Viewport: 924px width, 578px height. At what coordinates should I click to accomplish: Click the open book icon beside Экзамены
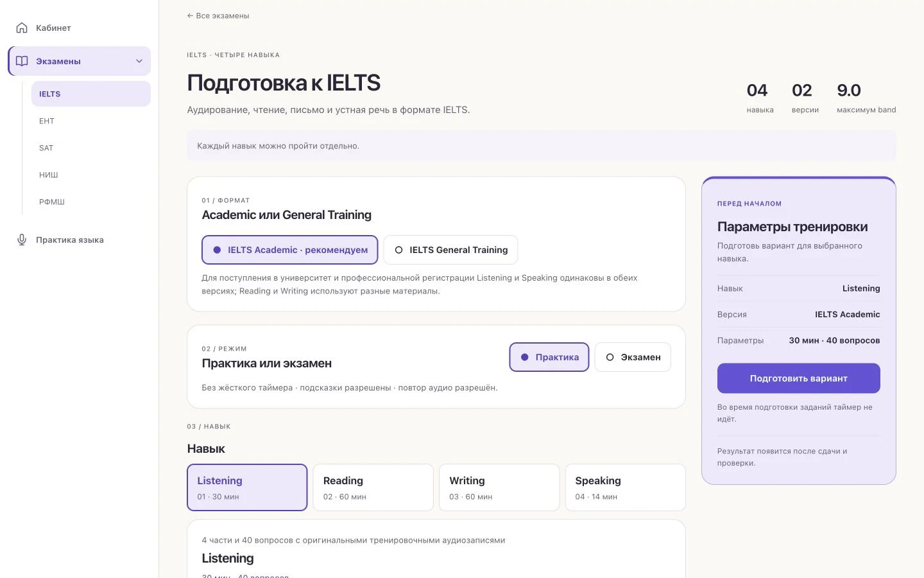pos(22,61)
